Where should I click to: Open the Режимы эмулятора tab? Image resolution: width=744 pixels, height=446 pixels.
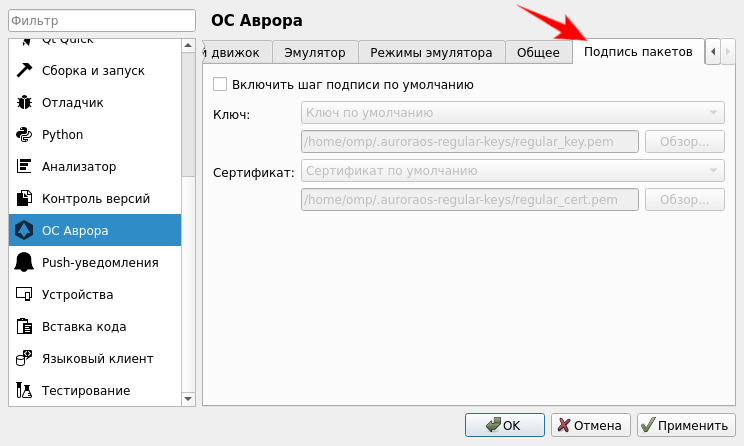(431, 53)
